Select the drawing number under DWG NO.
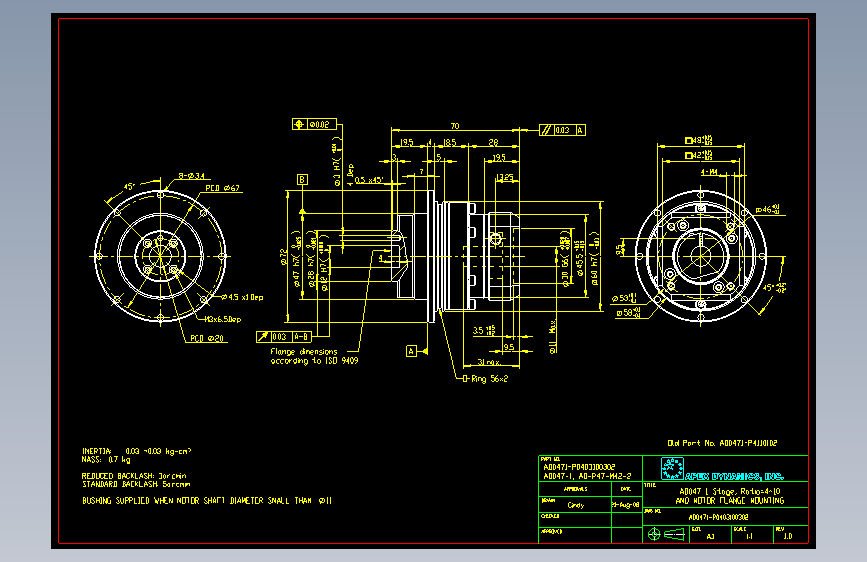Viewport: 867px width, 562px height. (x=718, y=517)
